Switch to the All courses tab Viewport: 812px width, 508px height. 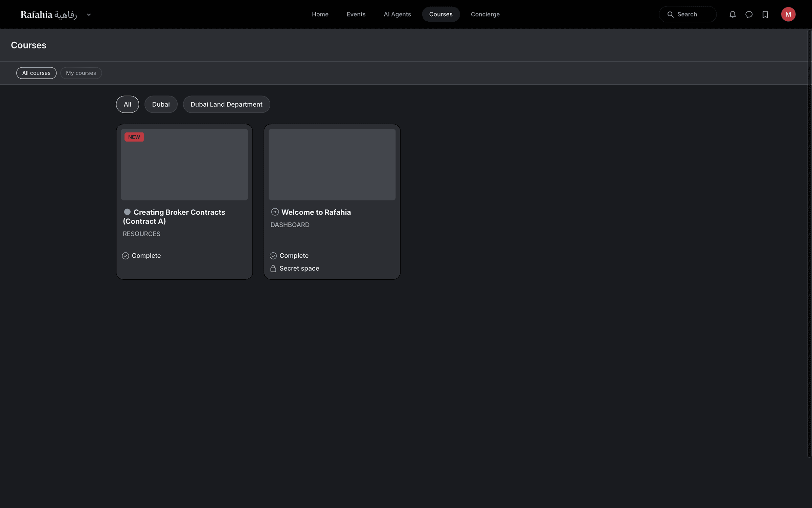point(36,73)
